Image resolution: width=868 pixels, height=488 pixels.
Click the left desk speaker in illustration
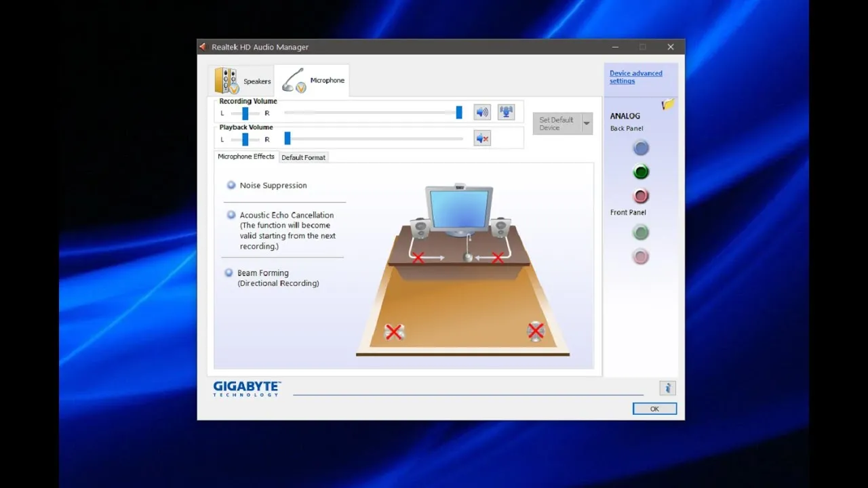tap(420, 228)
